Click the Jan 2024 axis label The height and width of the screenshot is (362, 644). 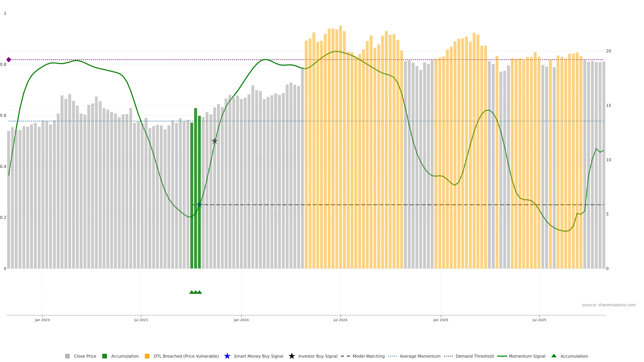click(241, 320)
